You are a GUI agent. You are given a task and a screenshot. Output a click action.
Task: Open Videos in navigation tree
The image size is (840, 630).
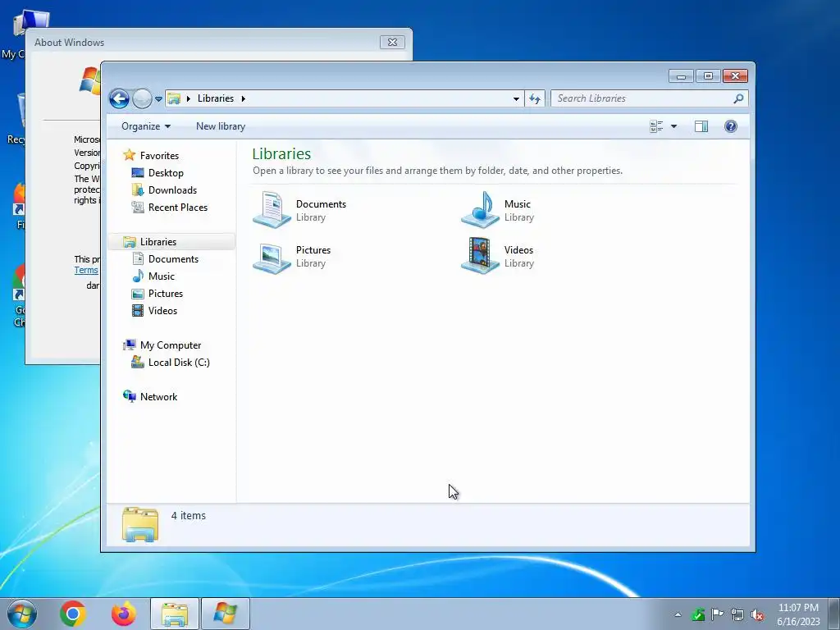pyautogui.click(x=162, y=311)
